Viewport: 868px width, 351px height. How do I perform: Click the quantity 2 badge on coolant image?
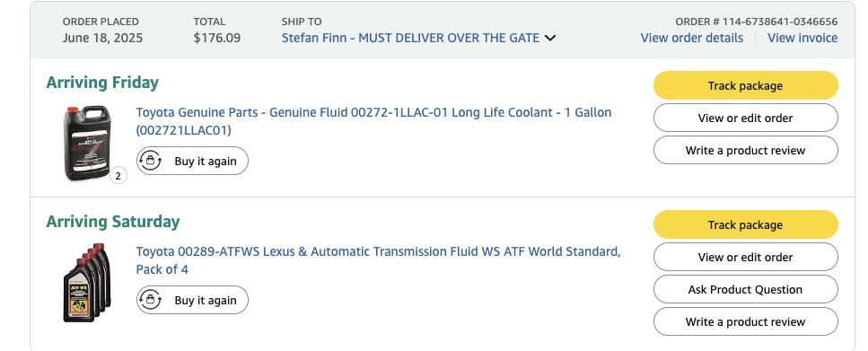click(118, 176)
